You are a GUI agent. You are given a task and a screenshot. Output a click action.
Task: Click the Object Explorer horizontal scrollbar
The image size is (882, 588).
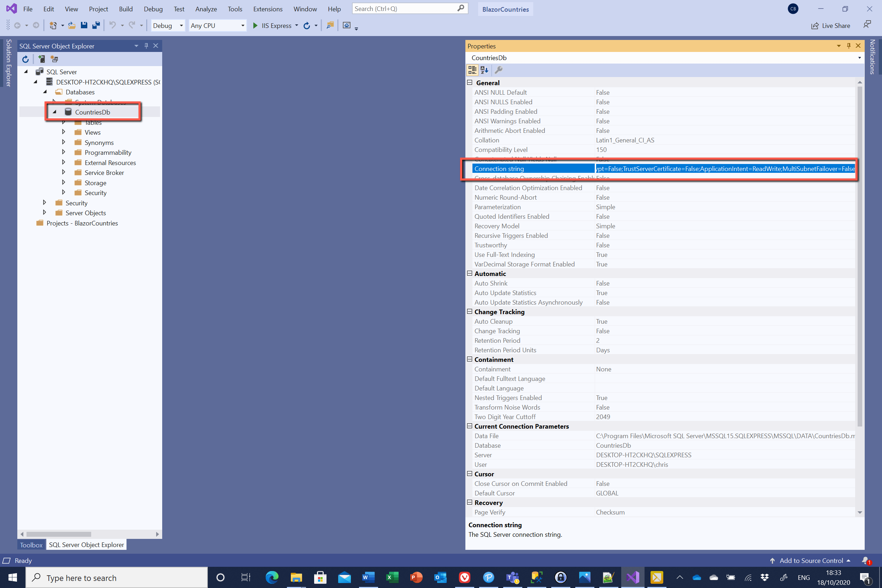59,534
